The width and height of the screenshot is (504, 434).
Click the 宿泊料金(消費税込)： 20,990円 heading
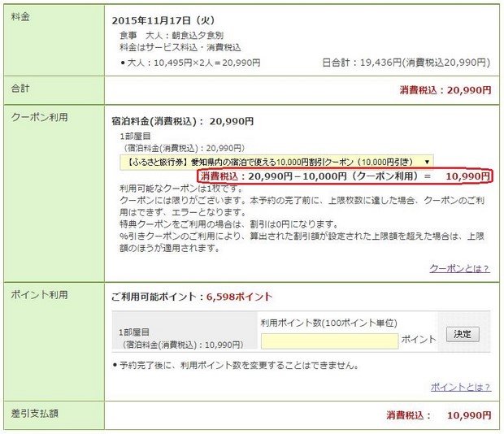coord(183,121)
